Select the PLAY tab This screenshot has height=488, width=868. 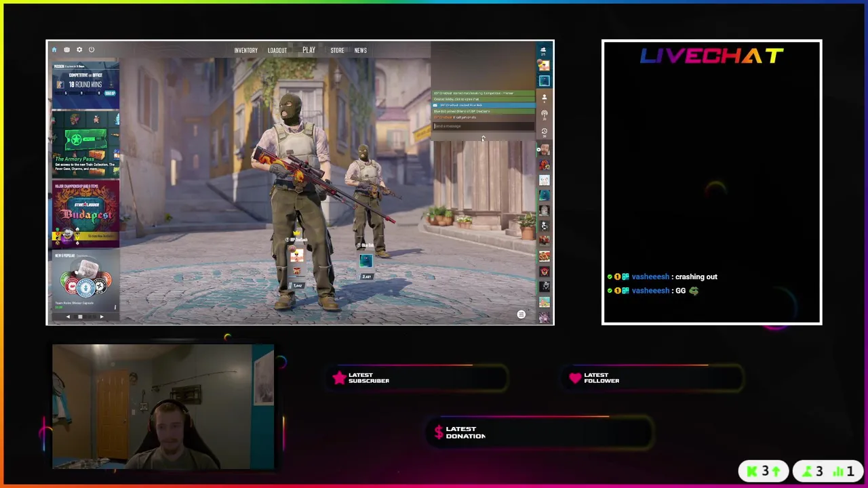309,50
